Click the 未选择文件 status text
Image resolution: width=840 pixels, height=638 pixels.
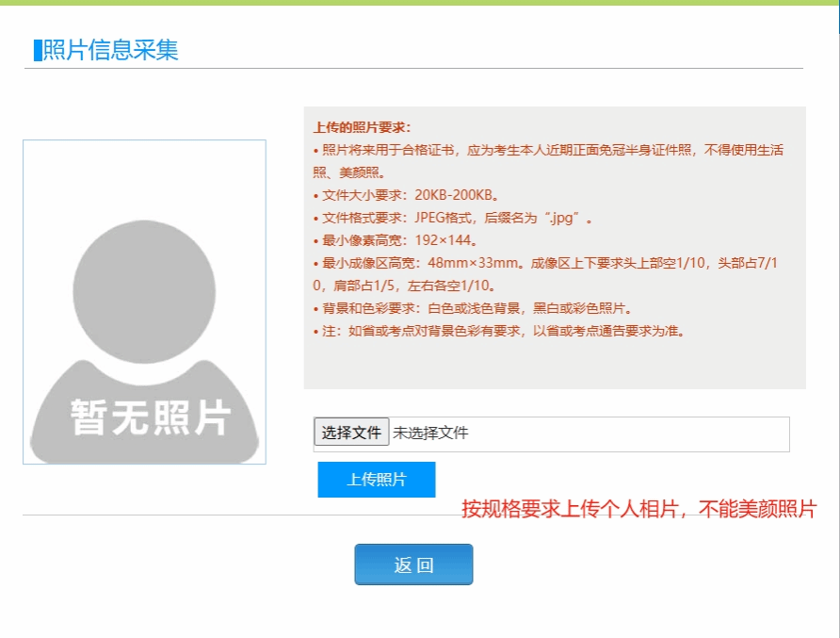coord(430,434)
